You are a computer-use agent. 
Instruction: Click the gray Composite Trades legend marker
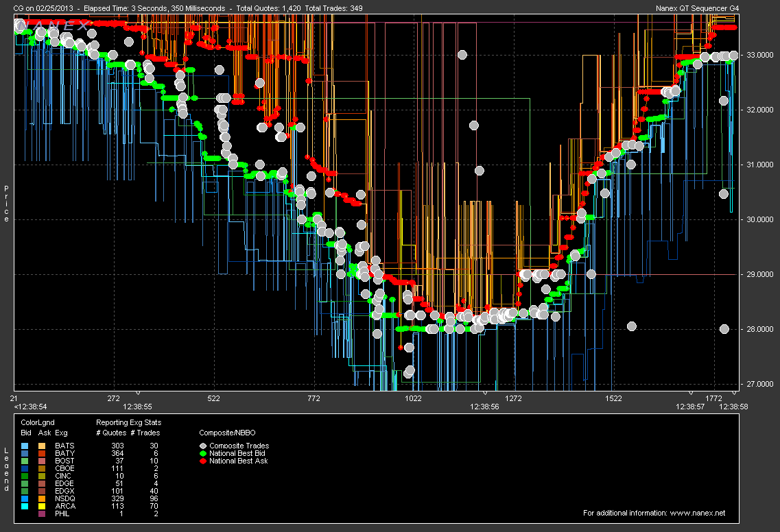pos(203,446)
